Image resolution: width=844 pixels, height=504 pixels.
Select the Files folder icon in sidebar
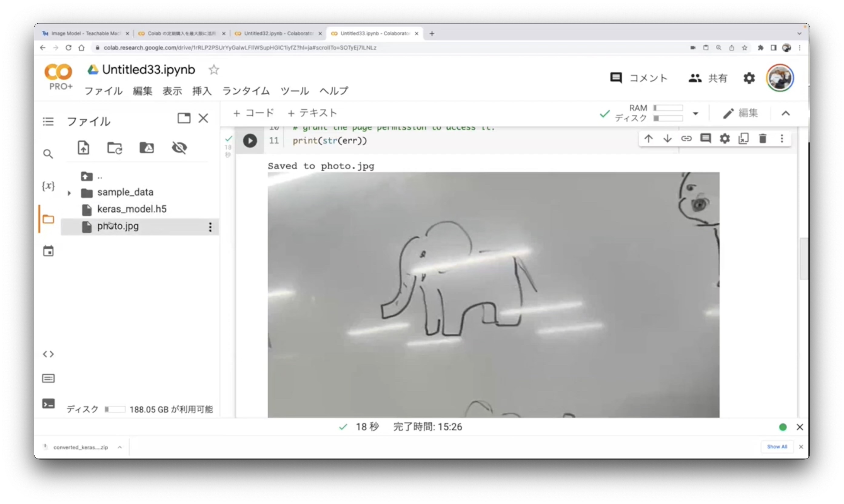48,219
